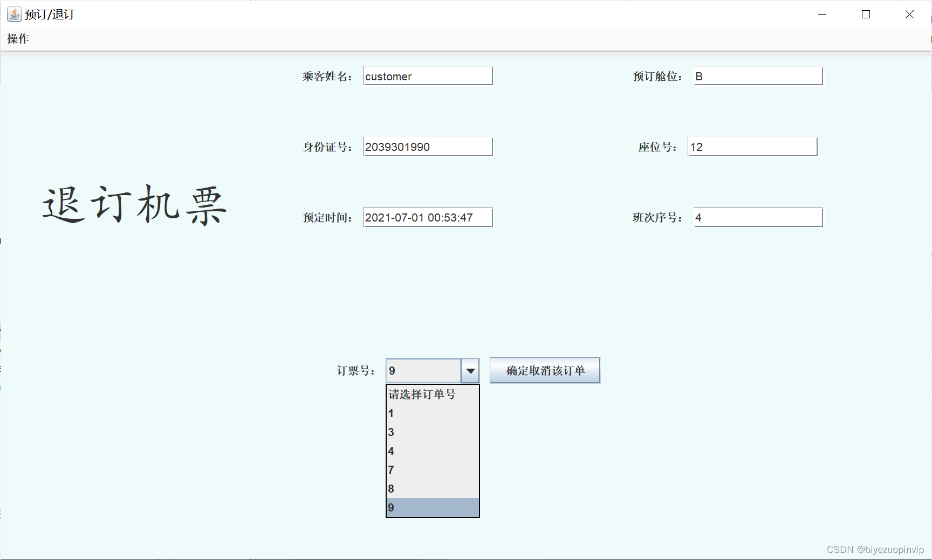Click the 座位号 label
This screenshot has height=560, width=932.
point(657,147)
